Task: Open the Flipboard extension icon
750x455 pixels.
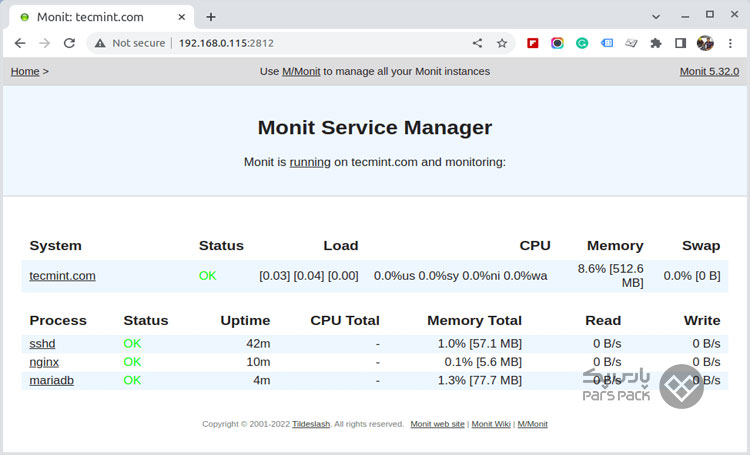Action: pos(532,43)
